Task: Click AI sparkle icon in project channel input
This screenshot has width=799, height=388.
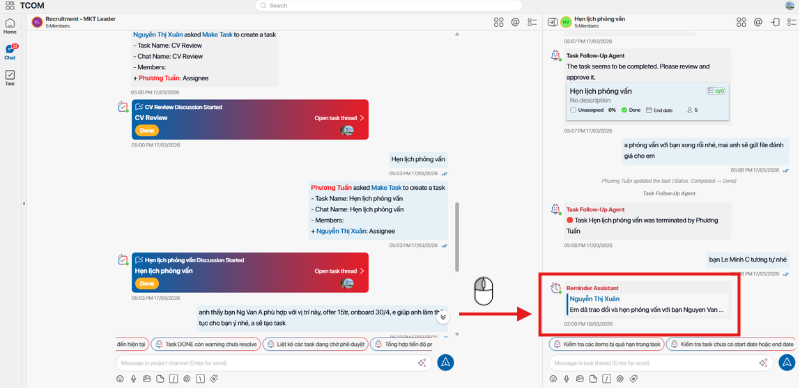Action: click(422, 363)
